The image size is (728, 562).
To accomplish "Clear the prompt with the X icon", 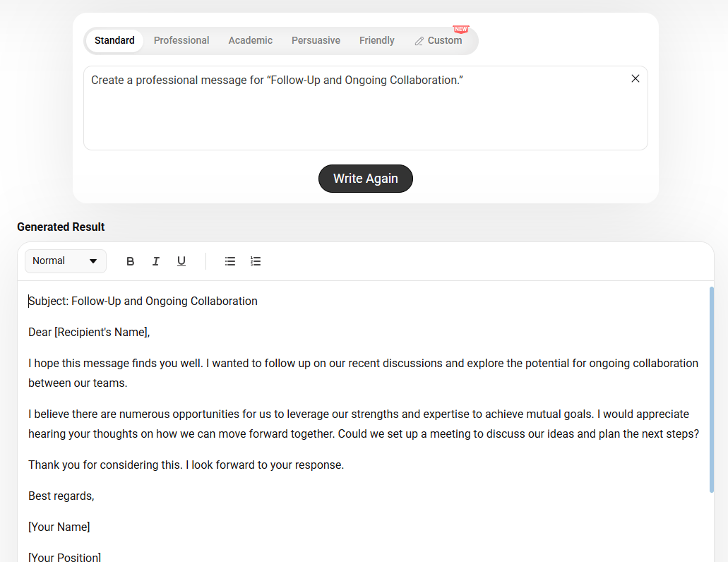I will tap(635, 79).
